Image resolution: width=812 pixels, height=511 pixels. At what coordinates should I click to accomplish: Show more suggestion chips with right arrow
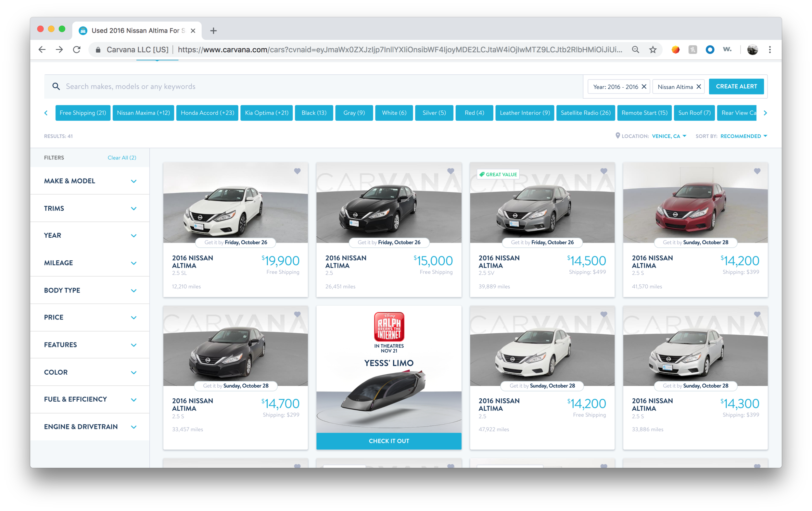click(765, 113)
